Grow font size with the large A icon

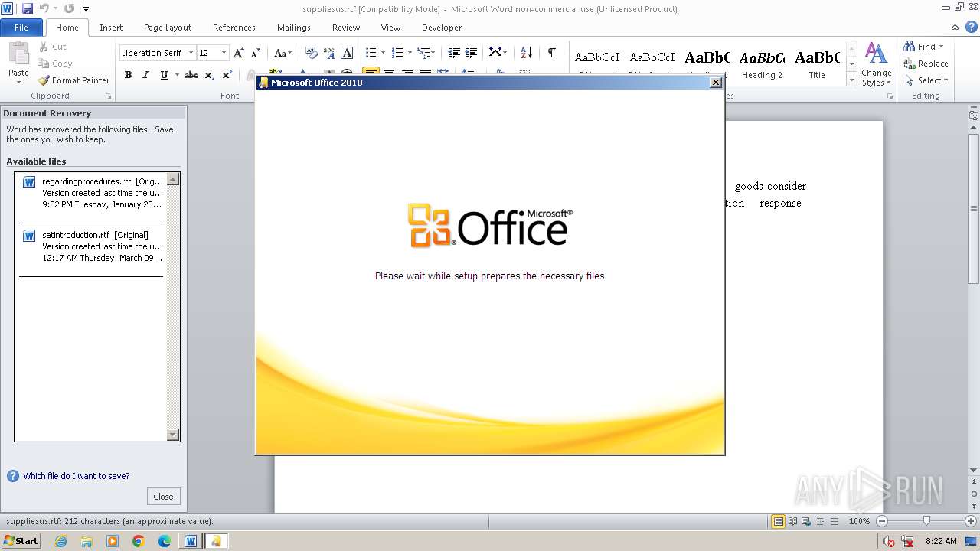click(239, 53)
